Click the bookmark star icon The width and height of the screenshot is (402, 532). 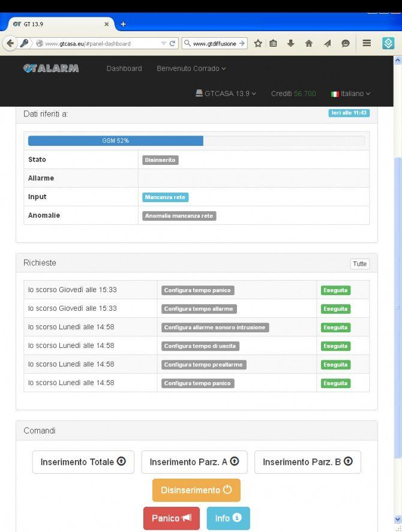click(258, 43)
